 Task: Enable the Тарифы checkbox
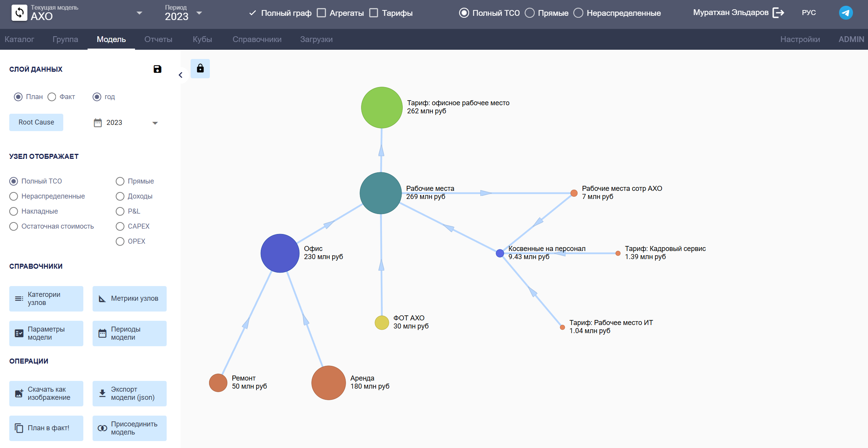coord(373,13)
